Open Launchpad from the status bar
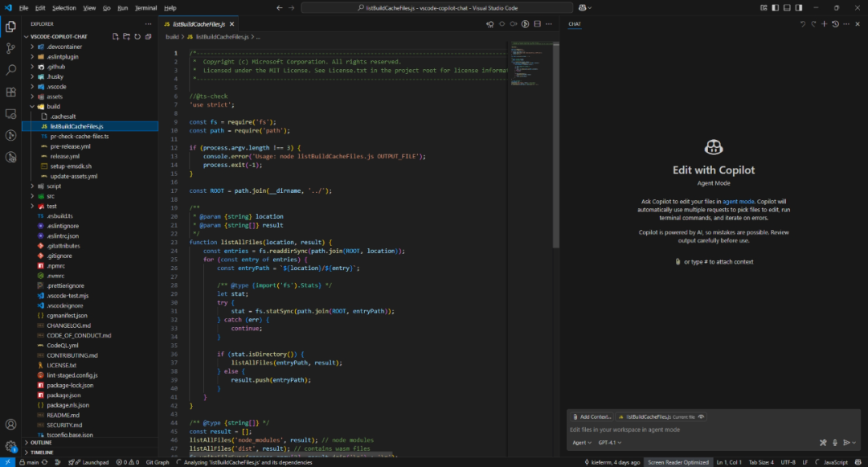 tap(88, 462)
